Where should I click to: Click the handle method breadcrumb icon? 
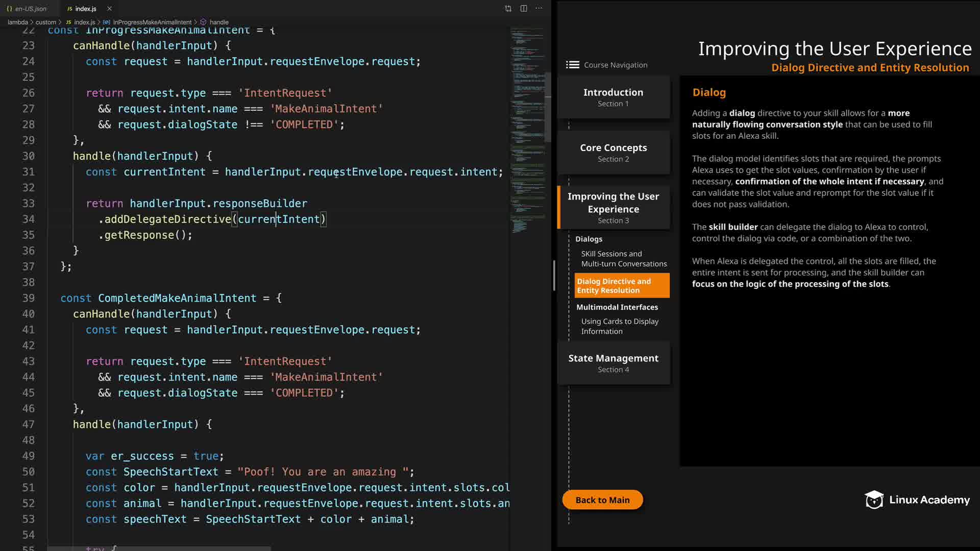click(203, 22)
